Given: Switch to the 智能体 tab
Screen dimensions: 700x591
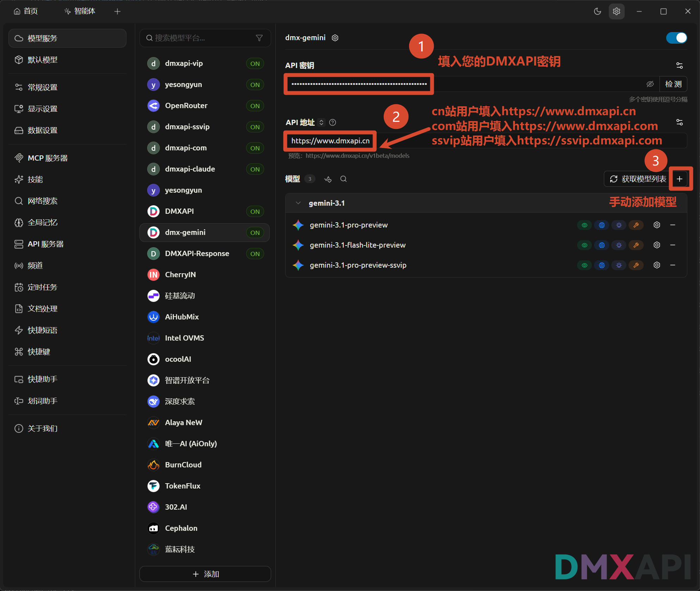Looking at the screenshot, I should pyautogui.click(x=80, y=11).
